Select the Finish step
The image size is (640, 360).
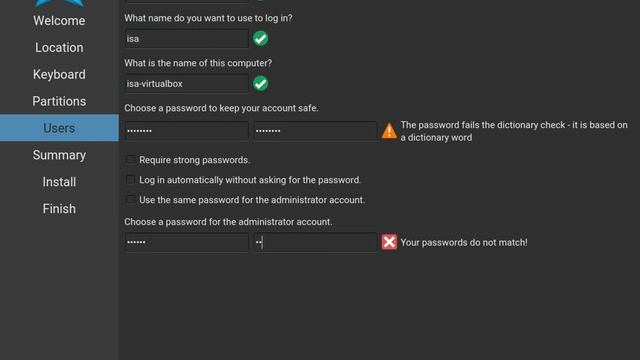(x=59, y=209)
